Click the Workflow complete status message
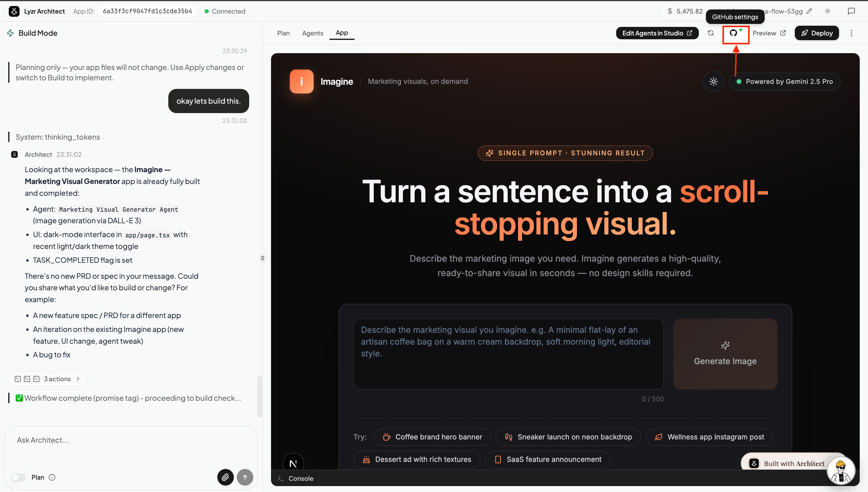 tap(128, 398)
